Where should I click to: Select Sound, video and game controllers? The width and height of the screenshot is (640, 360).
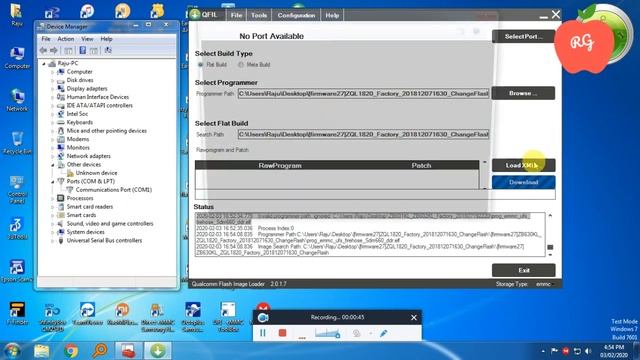tap(110, 224)
